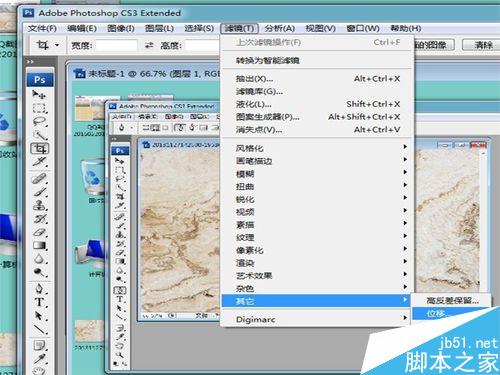Open the 分析(A) Analysis menu
This screenshot has height=375, width=500.
pos(280,28)
